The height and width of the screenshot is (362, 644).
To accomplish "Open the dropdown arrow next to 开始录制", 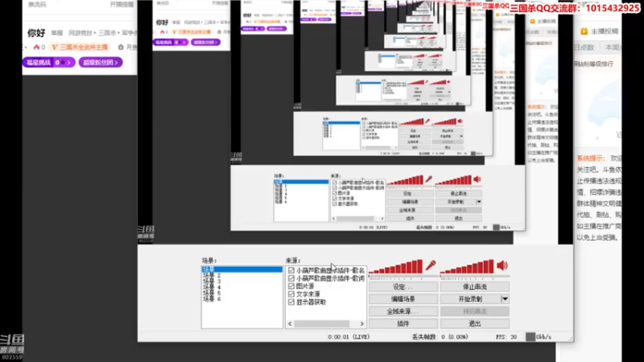I will (505, 299).
